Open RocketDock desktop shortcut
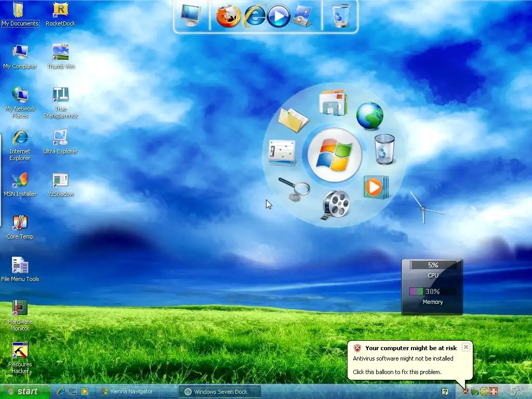 point(60,14)
